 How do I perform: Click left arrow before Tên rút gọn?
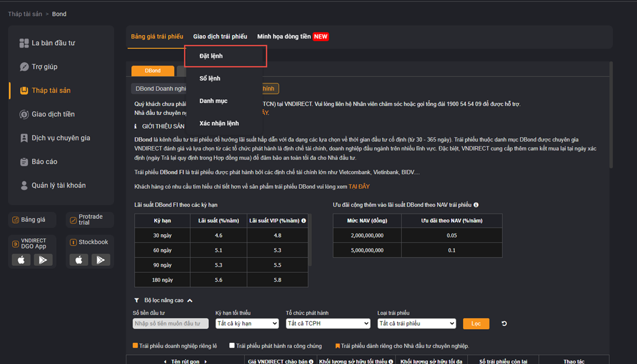[165, 362]
